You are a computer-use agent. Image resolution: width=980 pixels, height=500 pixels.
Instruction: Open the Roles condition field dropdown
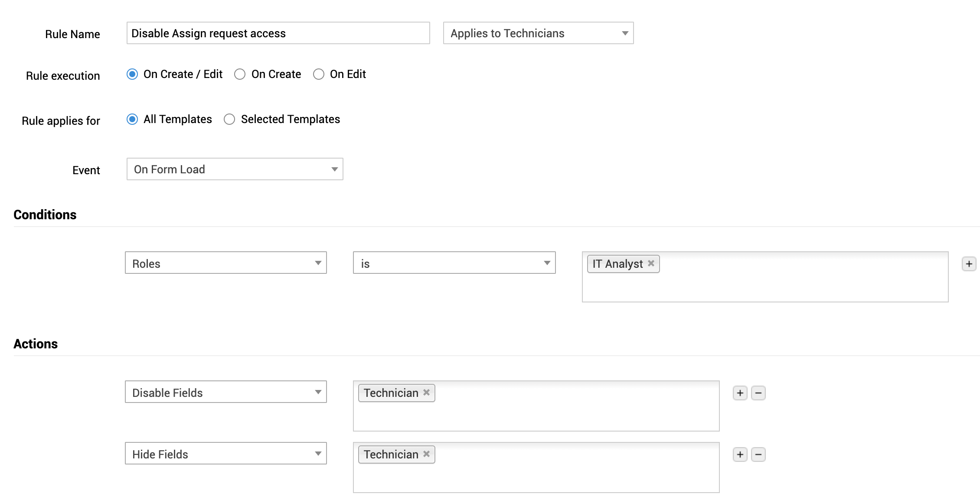click(x=225, y=263)
